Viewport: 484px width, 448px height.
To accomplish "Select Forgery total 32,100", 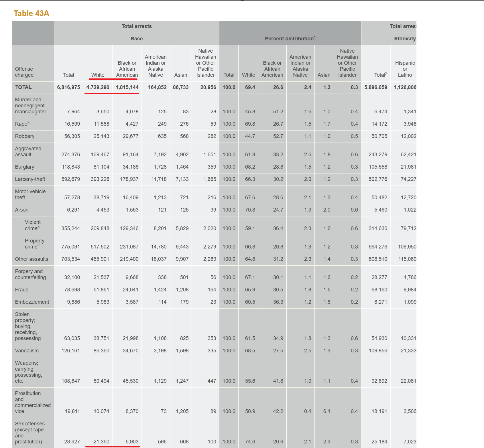I will click(72, 277).
